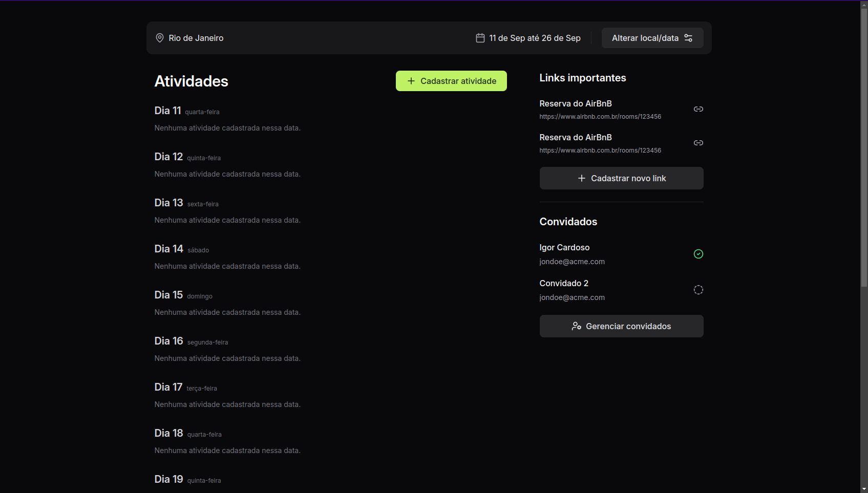
Task: Open the second Reserva do AirBnB link icon
Action: [698, 143]
